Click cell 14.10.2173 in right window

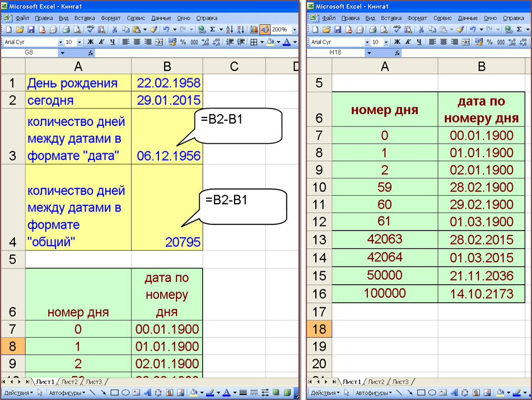[x=482, y=294]
